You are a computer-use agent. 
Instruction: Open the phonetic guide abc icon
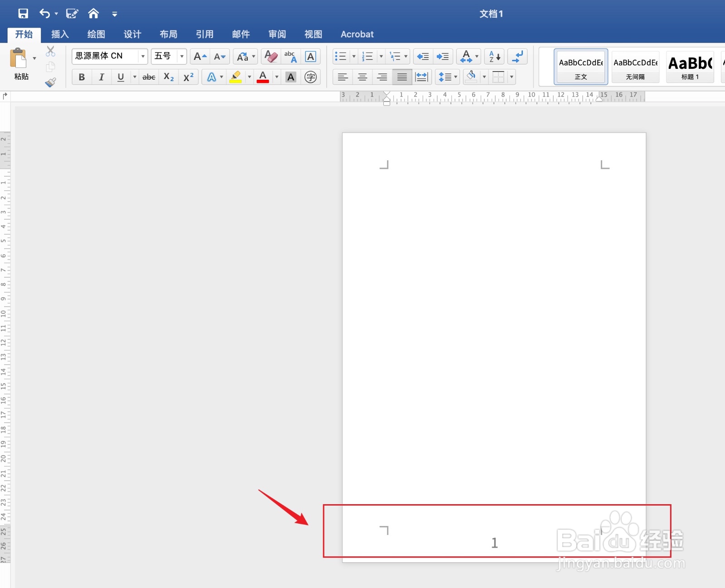[x=290, y=57]
